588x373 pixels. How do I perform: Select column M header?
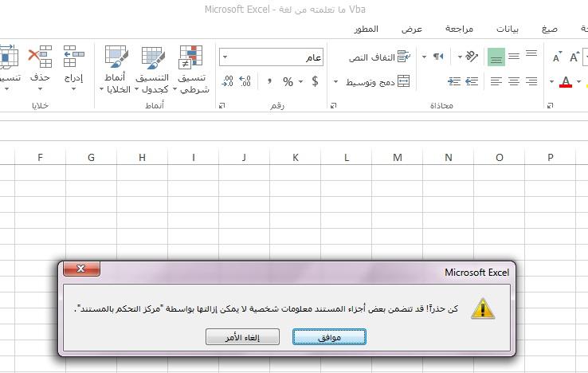397,157
